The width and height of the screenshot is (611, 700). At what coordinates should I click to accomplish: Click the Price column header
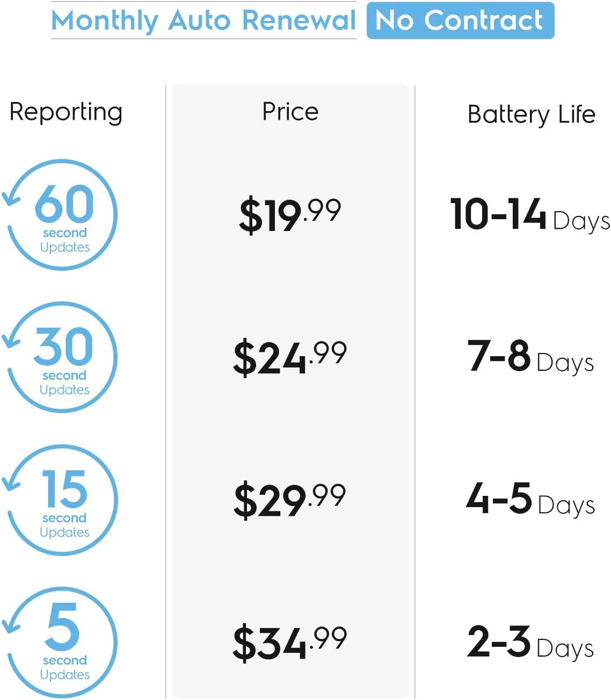[290, 112]
